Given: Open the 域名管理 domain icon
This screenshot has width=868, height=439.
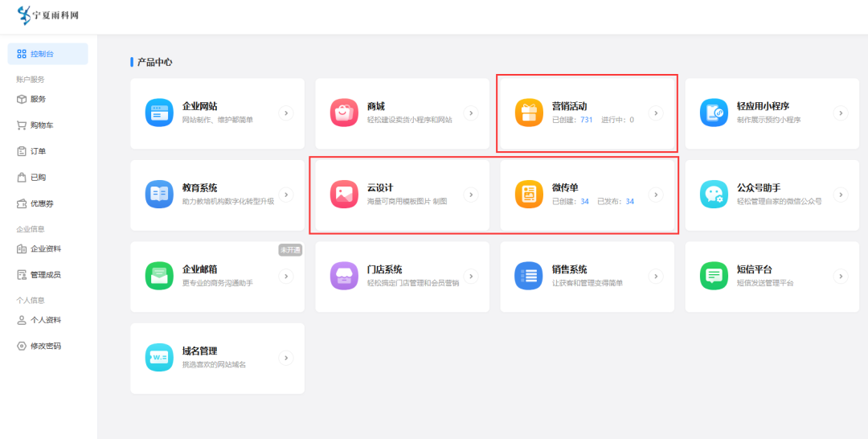Looking at the screenshot, I should point(159,358).
